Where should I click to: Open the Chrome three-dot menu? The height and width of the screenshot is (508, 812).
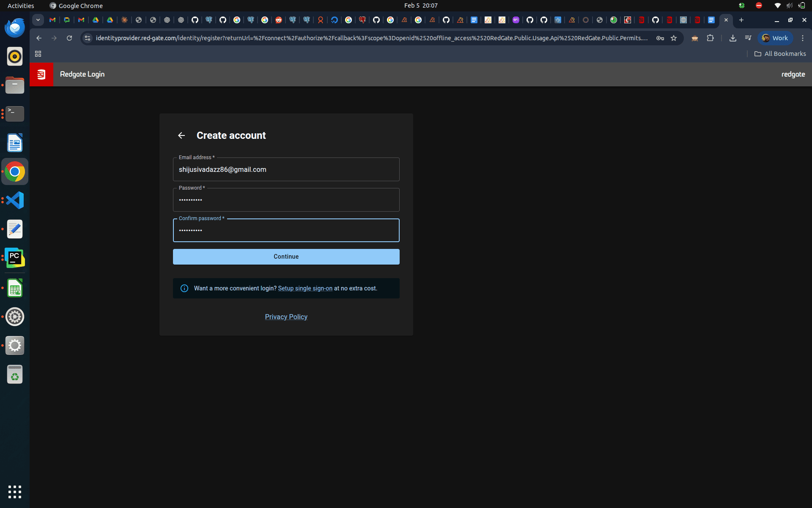pos(803,38)
